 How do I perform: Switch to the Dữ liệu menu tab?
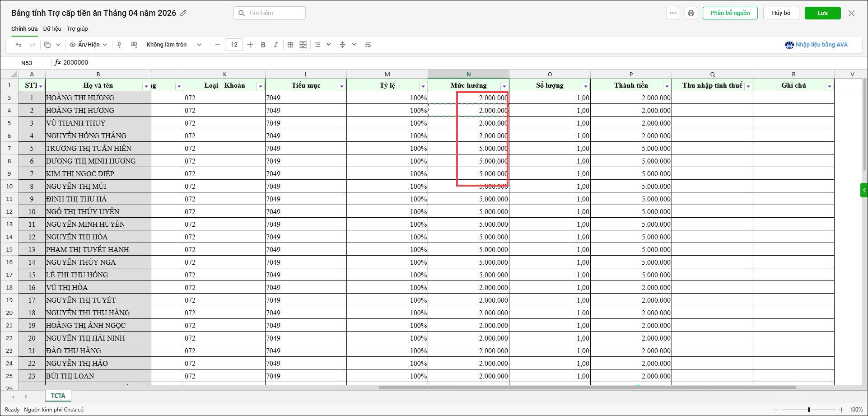click(52, 29)
